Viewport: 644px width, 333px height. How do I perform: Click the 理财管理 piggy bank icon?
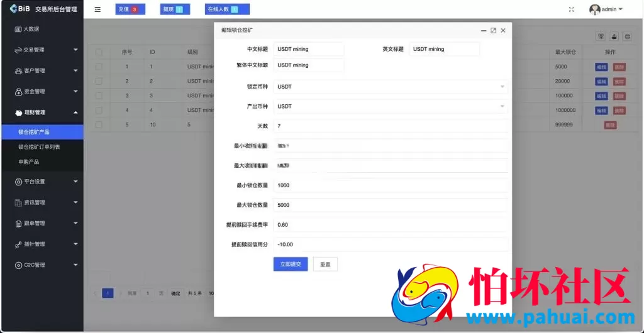(18, 112)
